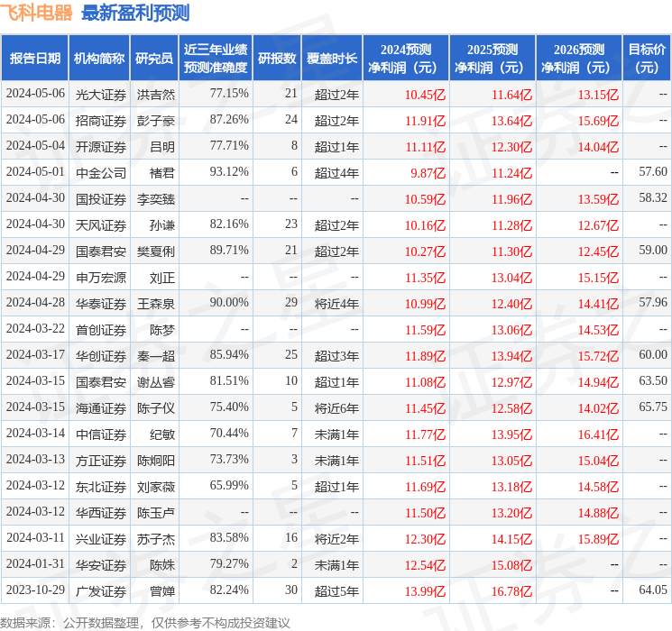Click the 研报数 column header
The height and width of the screenshot is (631, 672).
pyautogui.click(x=277, y=59)
